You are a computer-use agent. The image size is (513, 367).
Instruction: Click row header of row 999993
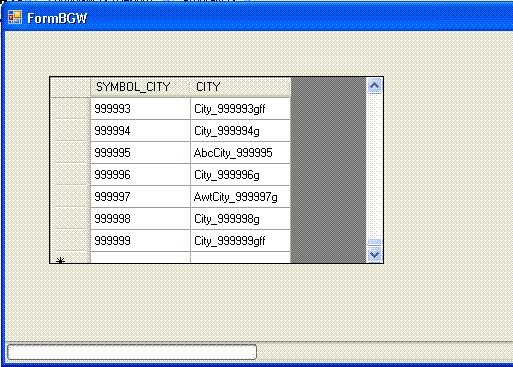[x=70, y=109]
